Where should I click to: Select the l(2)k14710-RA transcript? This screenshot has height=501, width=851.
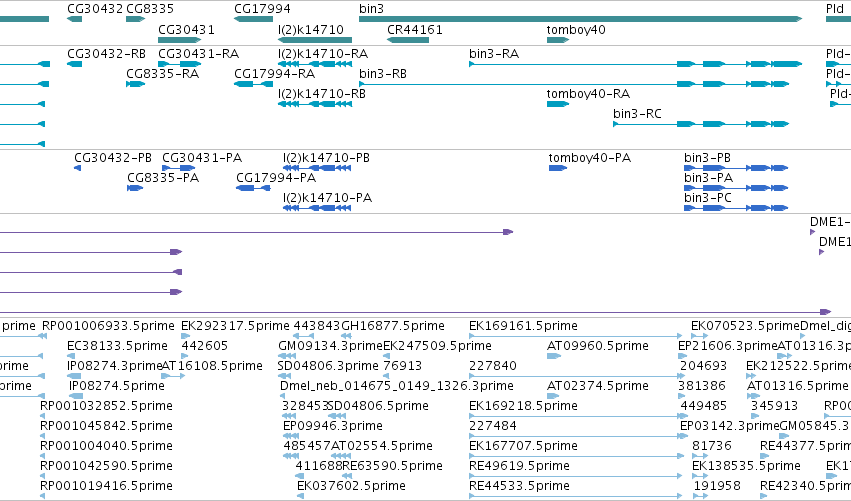coord(315,64)
